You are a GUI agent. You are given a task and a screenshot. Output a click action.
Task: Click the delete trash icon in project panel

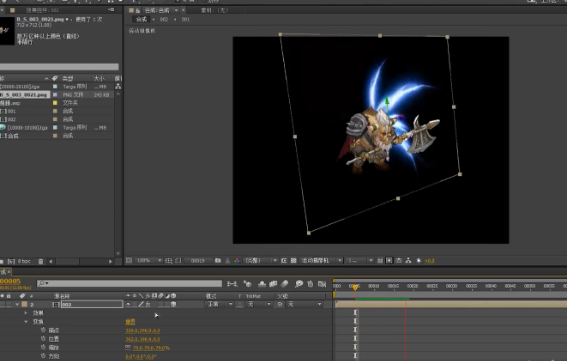click(41, 261)
